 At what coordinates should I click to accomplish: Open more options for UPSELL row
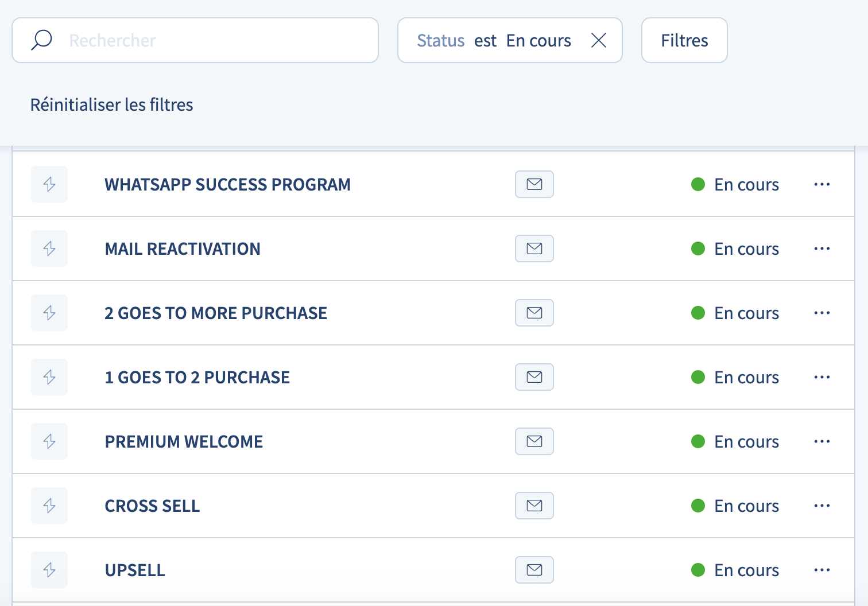[821, 570]
